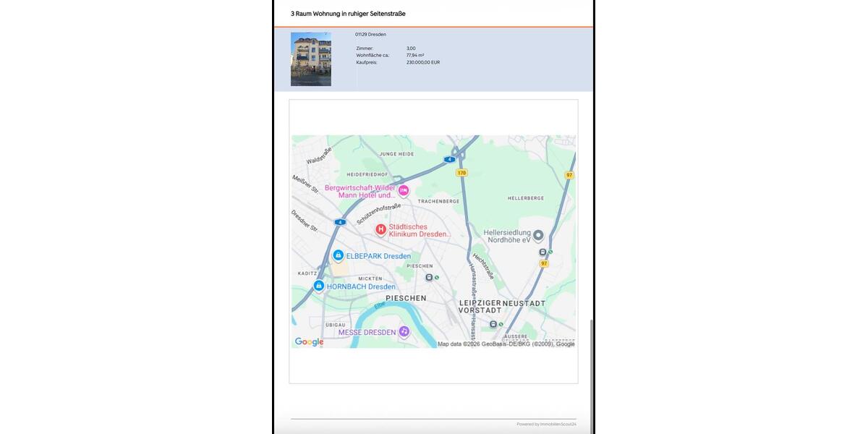Click the 'MICKTEN' district label
Viewport: 868px width, 434px height.
[370, 278]
